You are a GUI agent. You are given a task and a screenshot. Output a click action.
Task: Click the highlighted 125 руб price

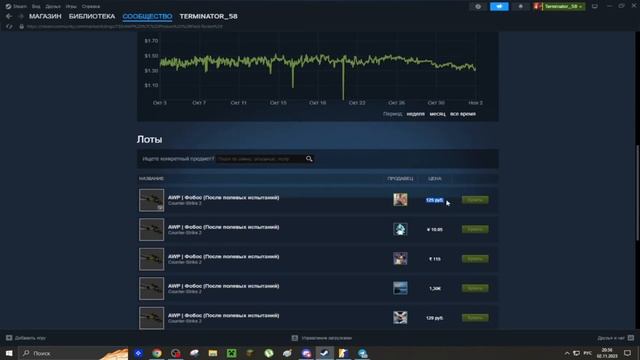coord(434,200)
